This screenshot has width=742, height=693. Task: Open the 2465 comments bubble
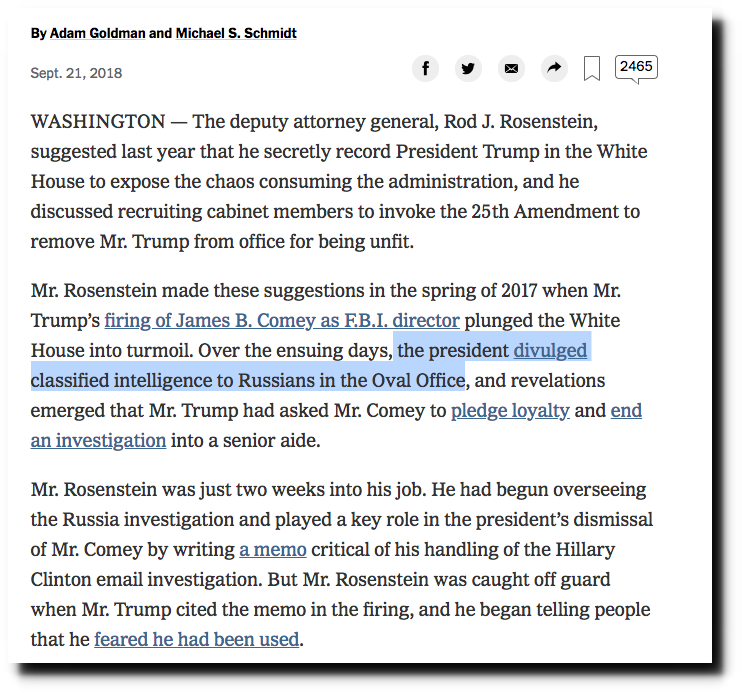coord(636,68)
